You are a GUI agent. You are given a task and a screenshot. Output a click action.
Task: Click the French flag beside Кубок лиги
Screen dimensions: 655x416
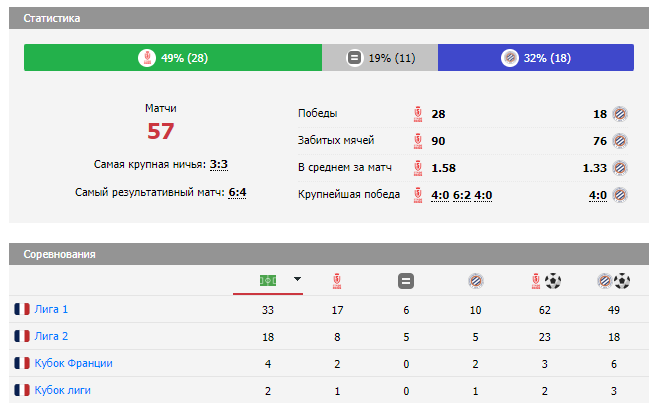pyautogui.click(x=22, y=390)
